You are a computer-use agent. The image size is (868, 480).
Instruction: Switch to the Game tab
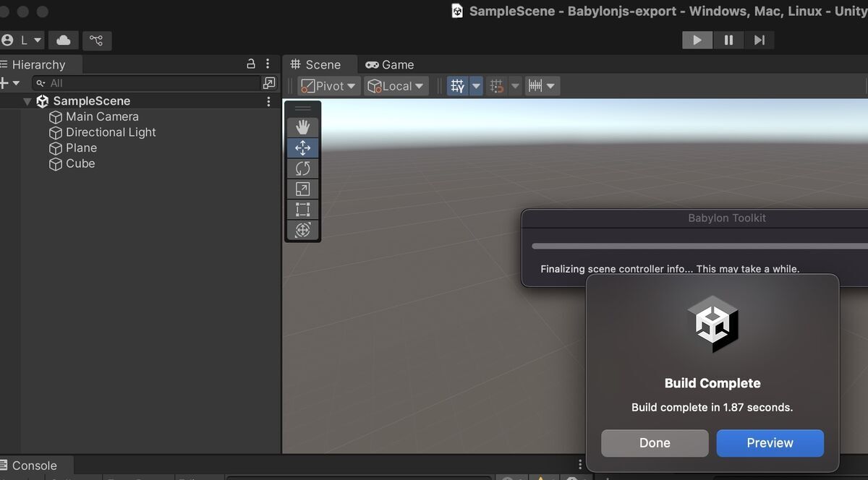pyautogui.click(x=390, y=64)
